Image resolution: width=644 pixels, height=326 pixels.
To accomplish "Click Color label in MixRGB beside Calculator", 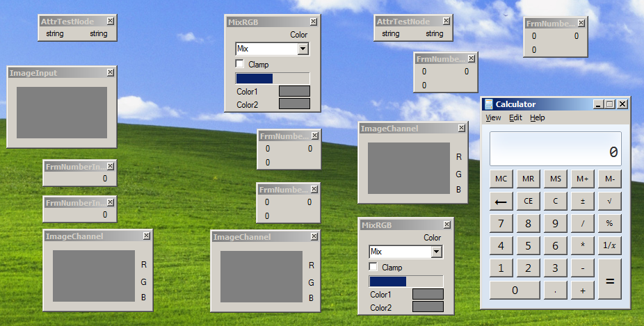I will (x=433, y=238).
